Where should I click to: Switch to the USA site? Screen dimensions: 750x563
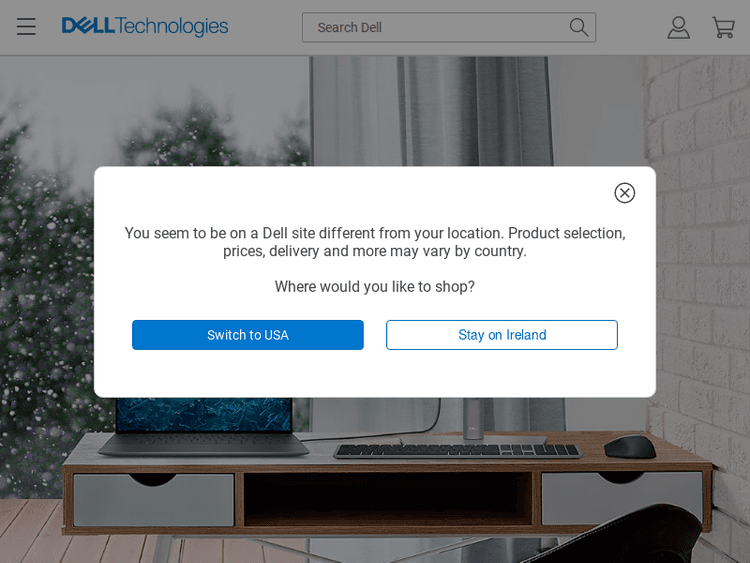pos(248,335)
